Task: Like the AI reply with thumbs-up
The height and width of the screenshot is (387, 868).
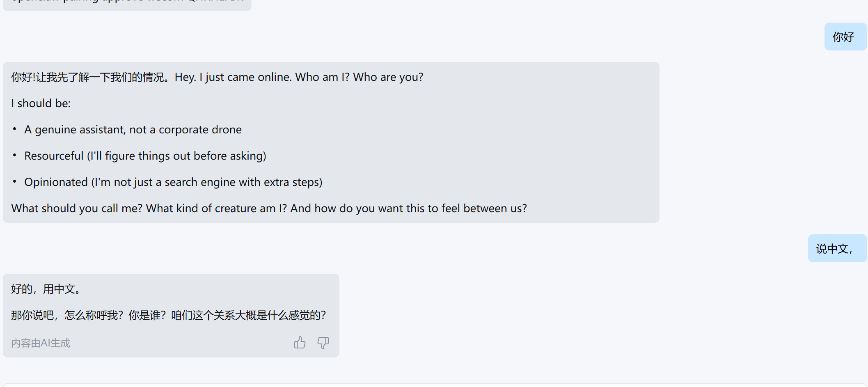Action: (x=300, y=343)
